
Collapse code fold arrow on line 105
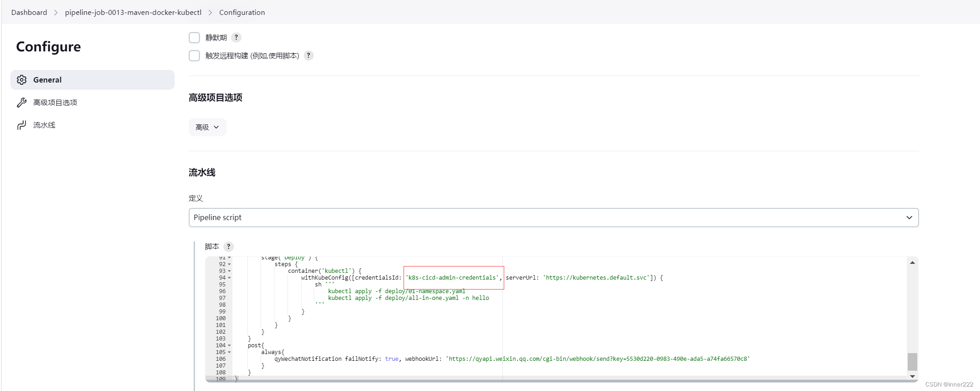click(x=229, y=352)
